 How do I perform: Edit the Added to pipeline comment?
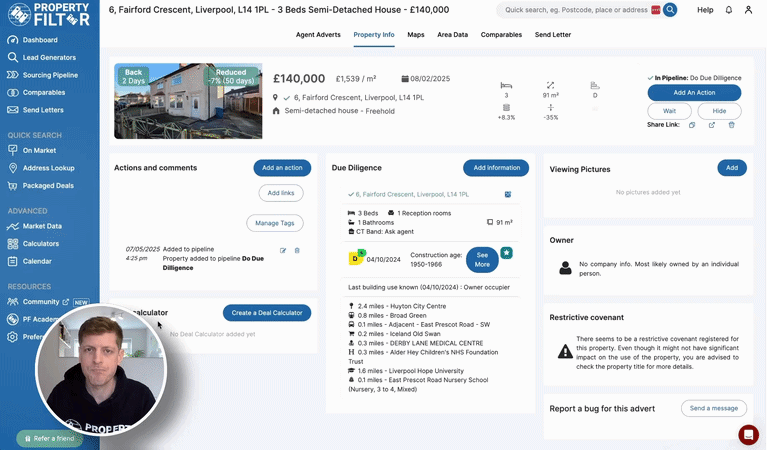point(283,250)
